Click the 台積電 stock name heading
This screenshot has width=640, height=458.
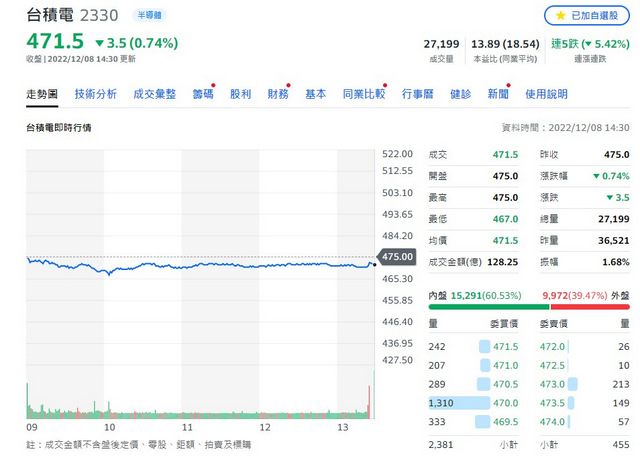pyautogui.click(x=50, y=15)
